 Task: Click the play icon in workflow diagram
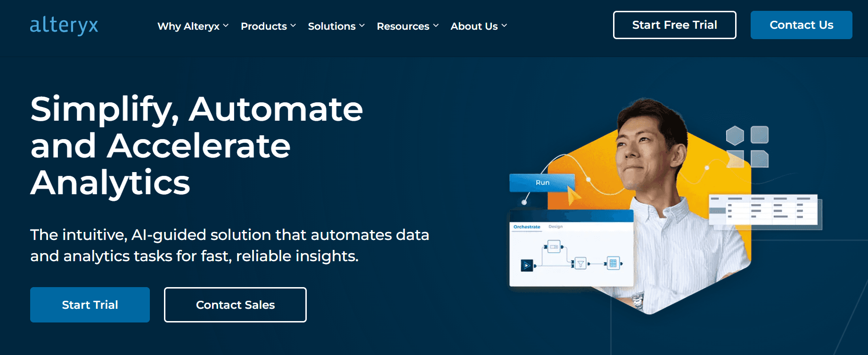tap(527, 265)
